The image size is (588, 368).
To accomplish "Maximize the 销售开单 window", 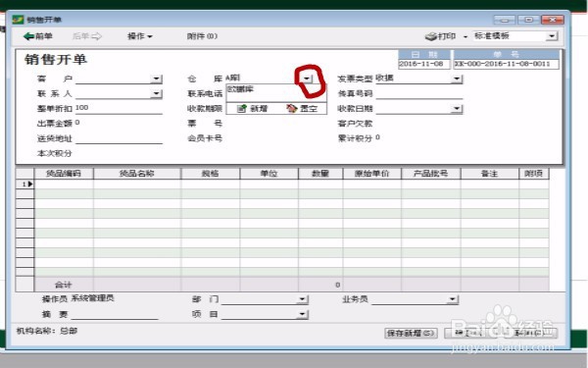I will (528, 20).
